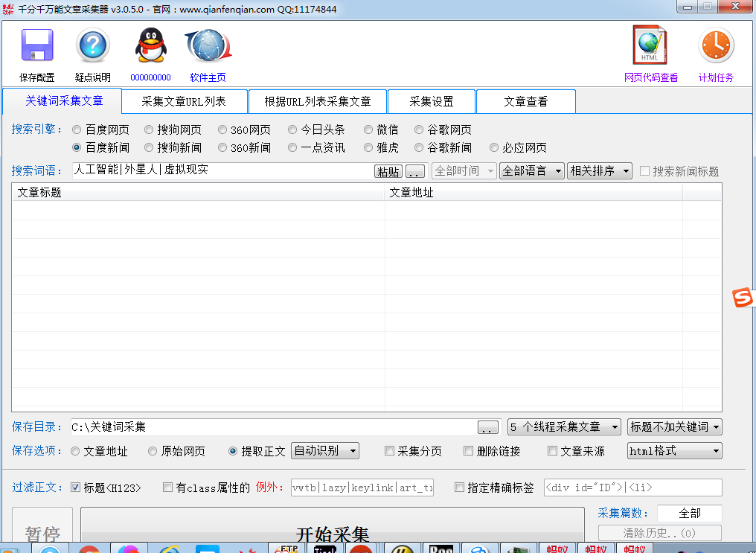Switch to the 关键词采集文章 tab
This screenshot has width=756, height=553.
pos(63,101)
